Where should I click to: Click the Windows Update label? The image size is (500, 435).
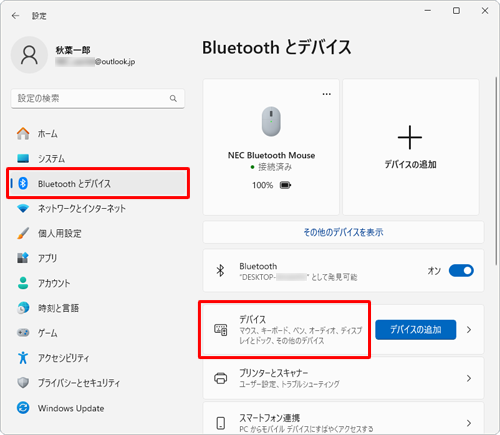pyautogui.click(x=71, y=408)
